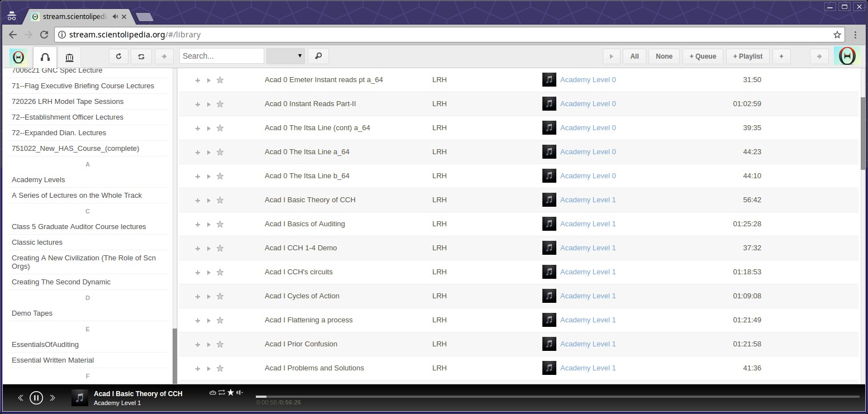Click the magnifier search button

point(318,56)
